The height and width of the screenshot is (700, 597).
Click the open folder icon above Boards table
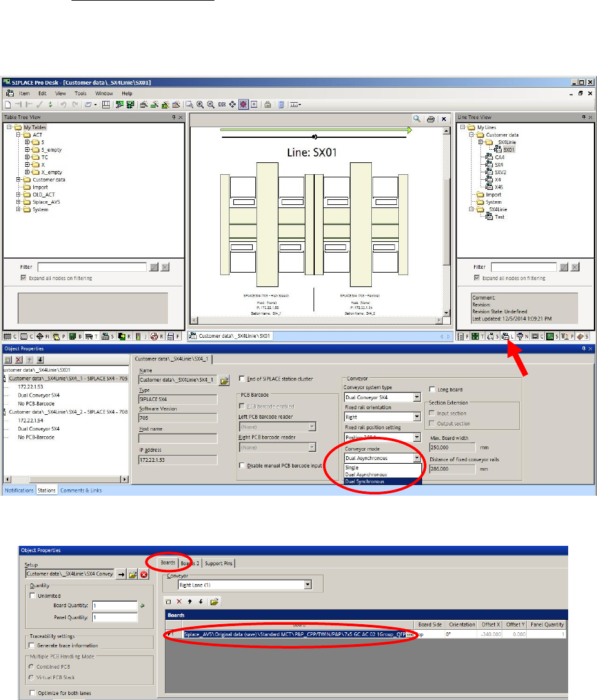point(214,602)
